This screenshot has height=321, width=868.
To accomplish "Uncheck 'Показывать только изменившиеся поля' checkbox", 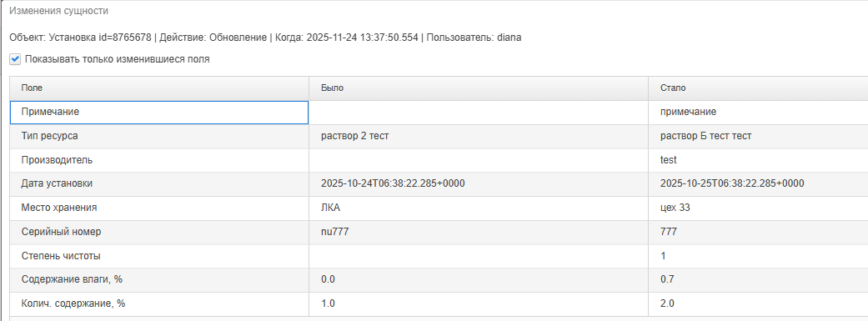I will (16, 59).
